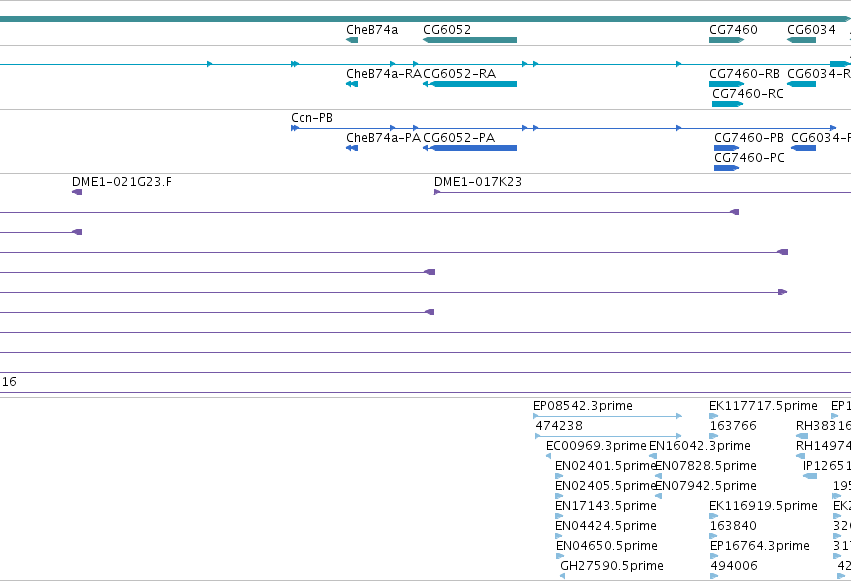Viewport: 851px width, 581px height.
Task: Select the CheB74a-RA transcript arrow glyph
Action: coord(352,84)
